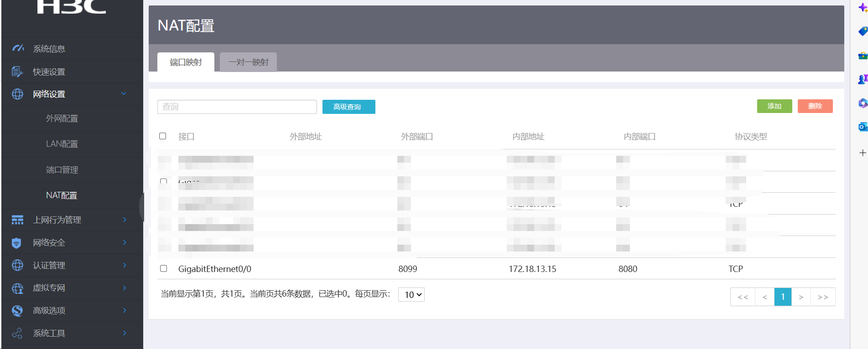Open 外网配置 in the sidebar

click(62, 118)
